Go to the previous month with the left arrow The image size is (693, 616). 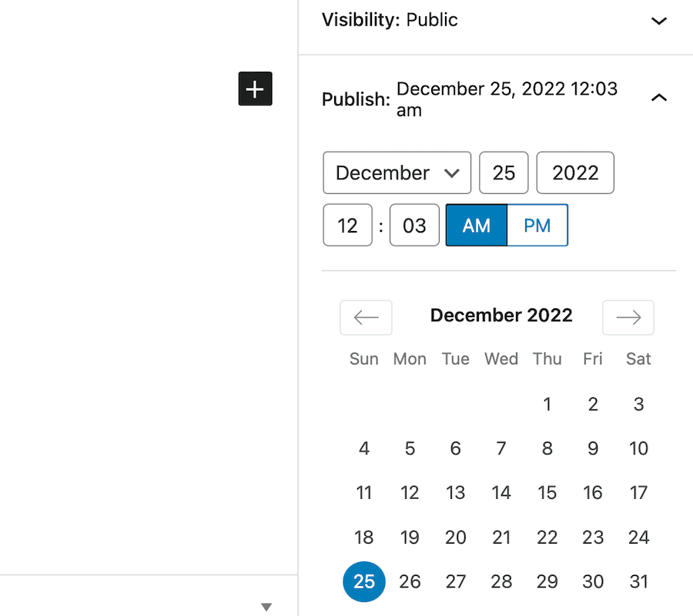[366, 317]
